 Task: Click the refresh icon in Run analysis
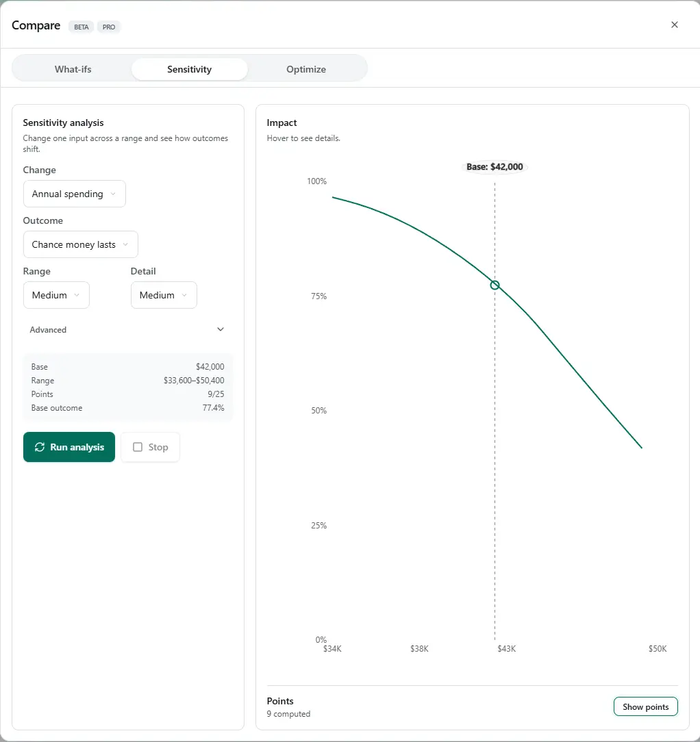[40, 447]
